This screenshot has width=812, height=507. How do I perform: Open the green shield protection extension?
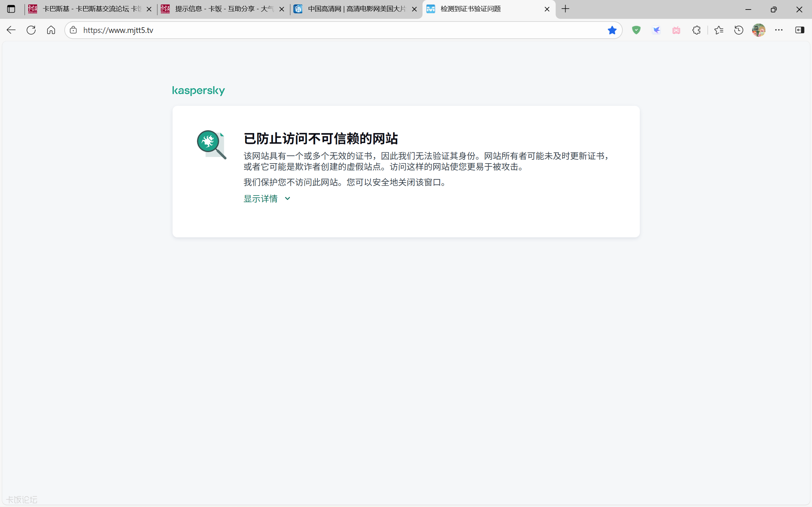[636, 30]
